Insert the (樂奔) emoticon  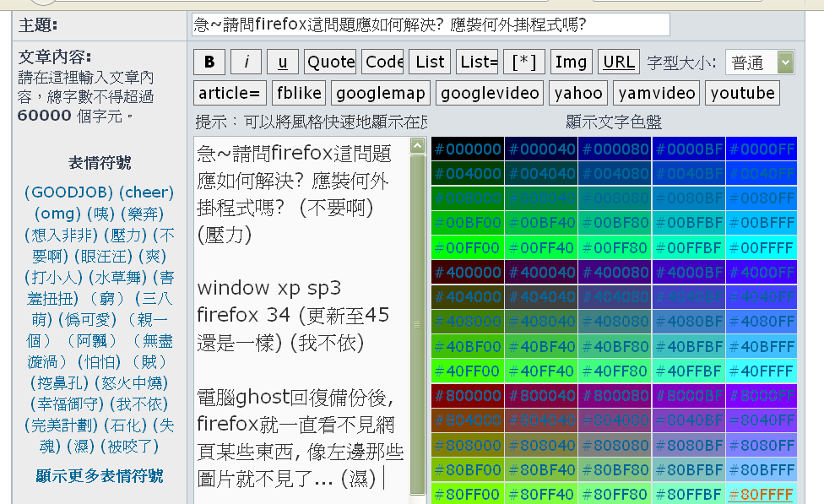point(142,214)
